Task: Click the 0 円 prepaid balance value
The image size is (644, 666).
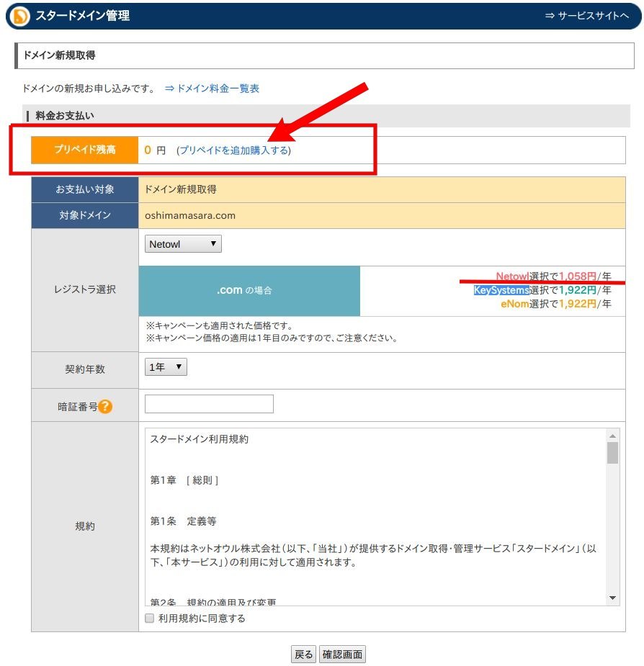Action: pos(155,150)
